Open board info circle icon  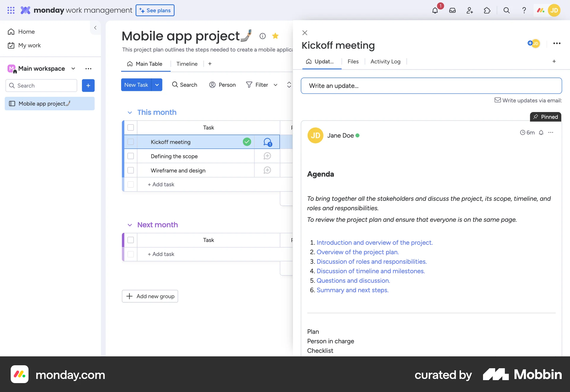262,36
